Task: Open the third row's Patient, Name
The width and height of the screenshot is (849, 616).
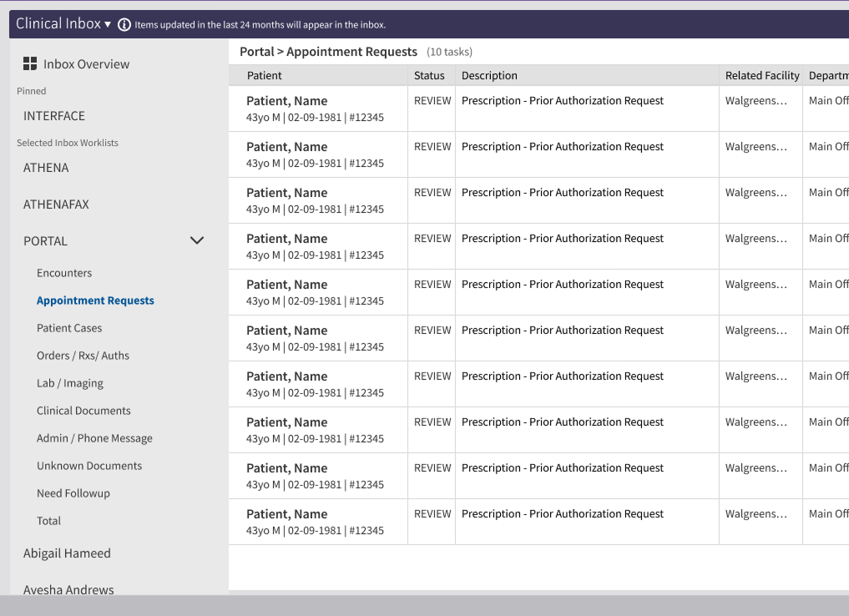Action: click(287, 194)
